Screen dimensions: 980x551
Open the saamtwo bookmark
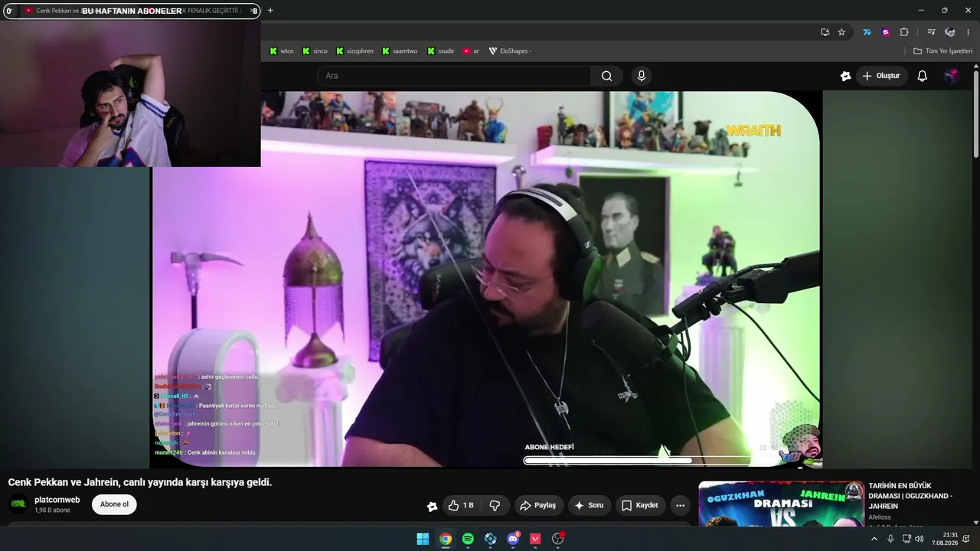click(400, 51)
